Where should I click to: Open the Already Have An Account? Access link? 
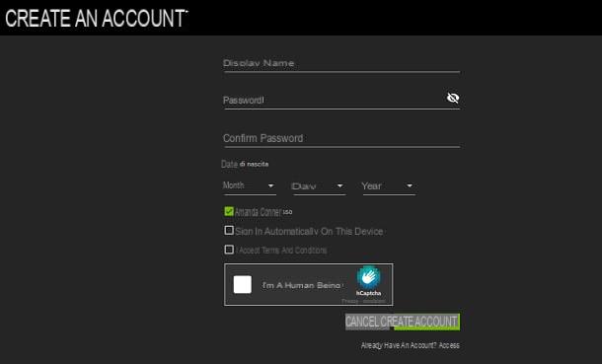click(x=410, y=345)
